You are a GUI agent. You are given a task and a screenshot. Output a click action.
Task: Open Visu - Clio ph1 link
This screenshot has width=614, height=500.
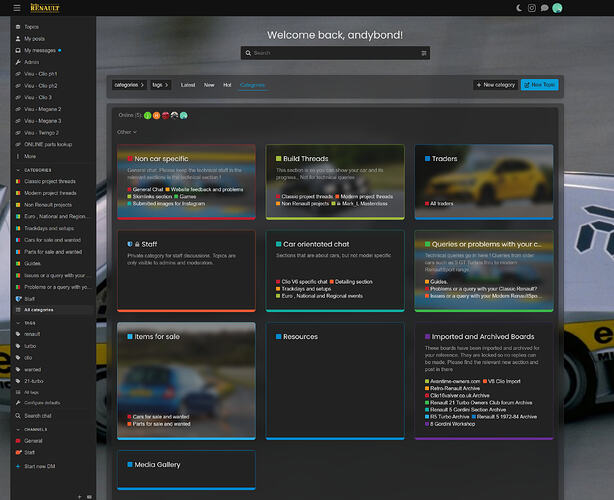coord(40,74)
